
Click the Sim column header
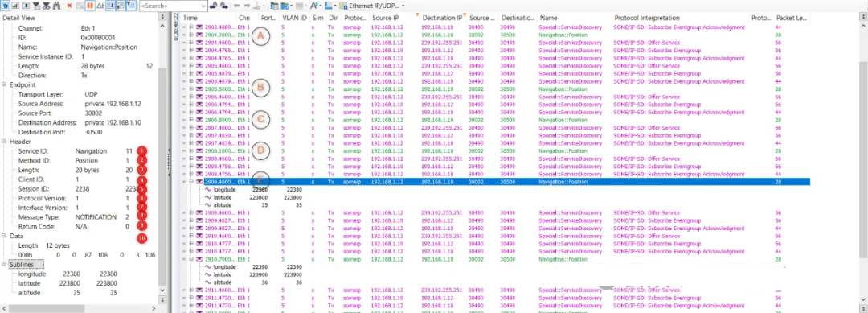(317, 18)
